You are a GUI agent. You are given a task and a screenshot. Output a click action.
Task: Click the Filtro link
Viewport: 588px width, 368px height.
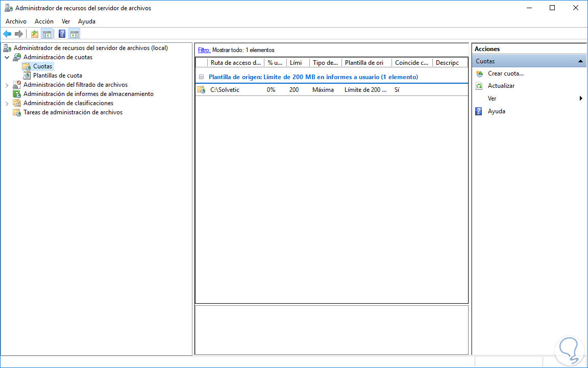click(x=204, y=50)
